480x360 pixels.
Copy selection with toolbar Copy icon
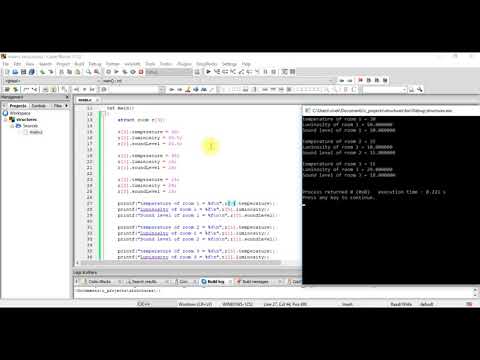click(69, 72)
